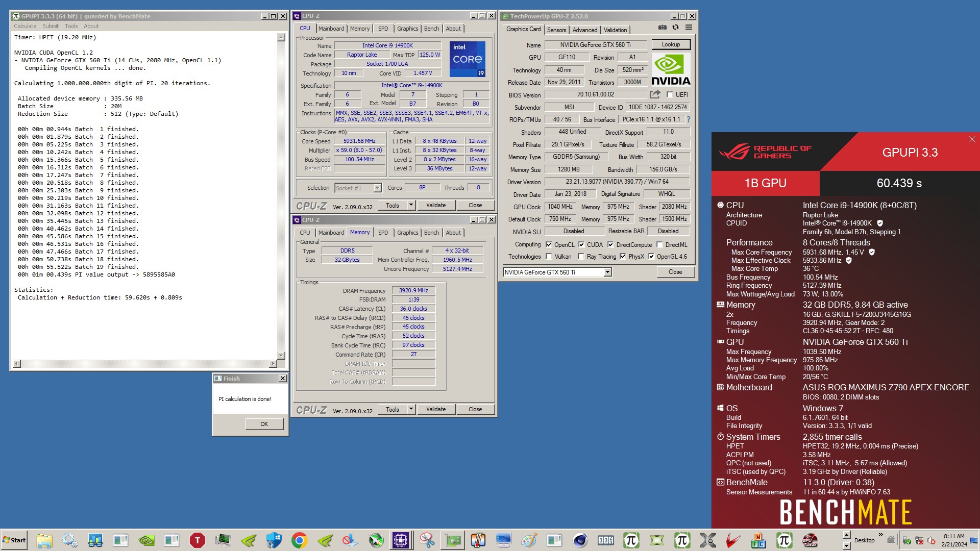Click the X16 taskbar icon

[708, 540]
